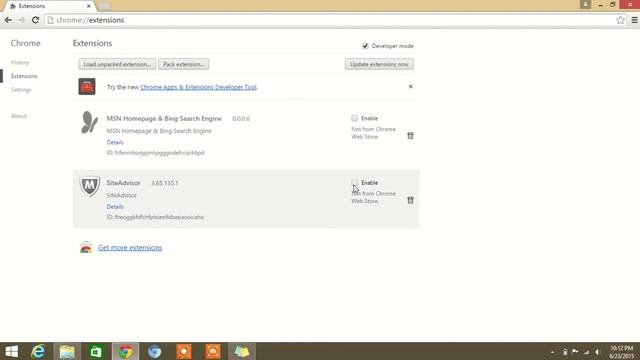Reload the extensions page
Screen dimensions: 640x360
click(x=35, y=20)
